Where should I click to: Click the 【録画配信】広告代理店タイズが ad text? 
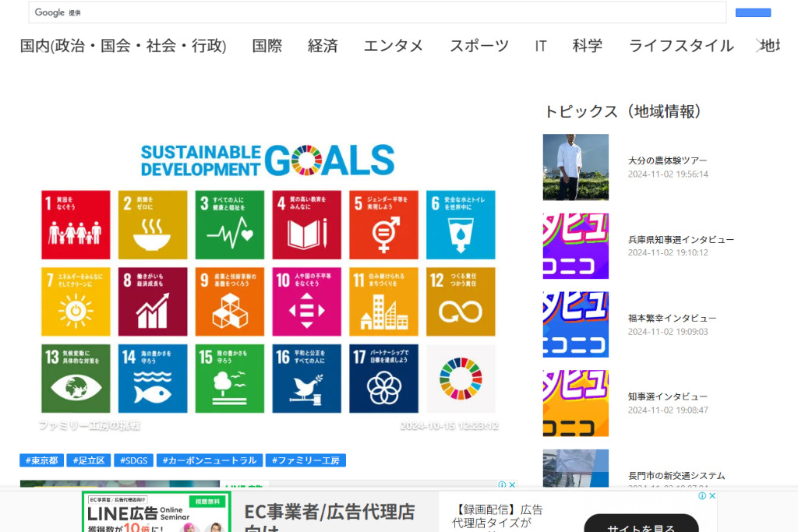click(x=498, y=516)
